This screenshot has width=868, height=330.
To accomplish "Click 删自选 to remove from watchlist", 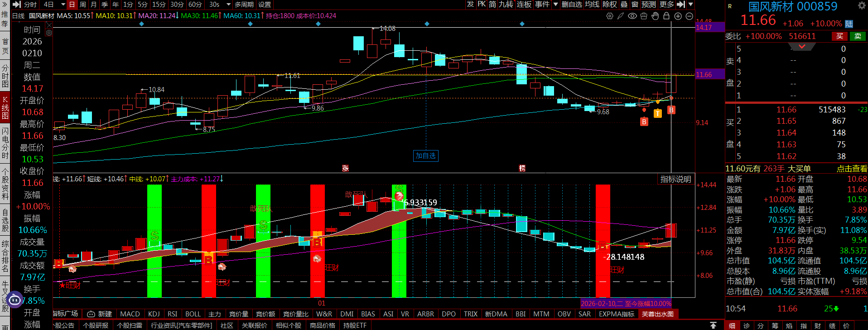I will pyautogui.click(x=572, y=5).
